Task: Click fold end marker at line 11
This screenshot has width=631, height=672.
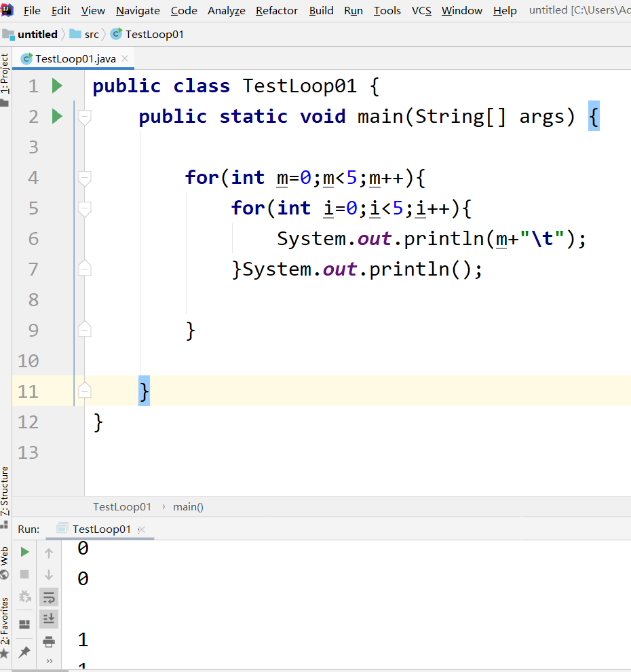Action: 84,391
